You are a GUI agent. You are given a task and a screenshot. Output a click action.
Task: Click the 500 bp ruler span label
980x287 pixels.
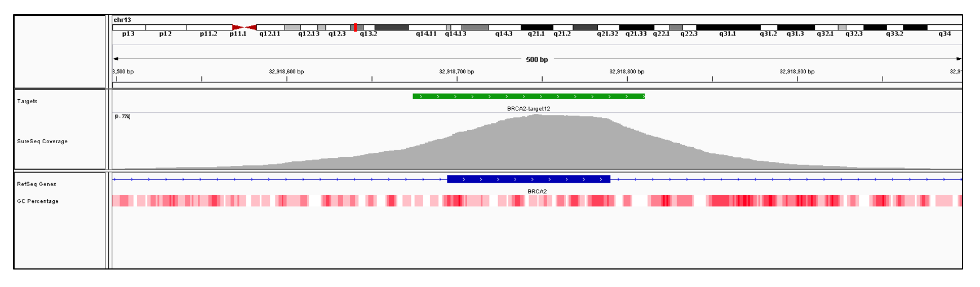point(536,59)
